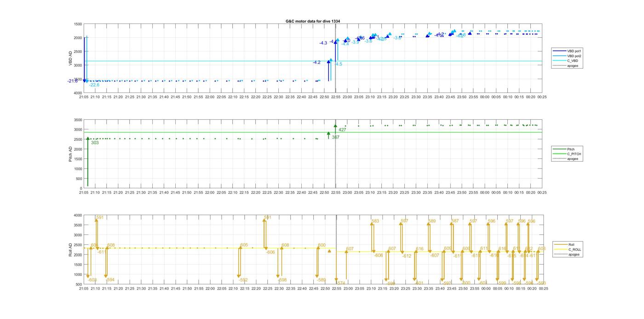The image size is (644, 319).
Task: Click the '589' Roll data label
Action: [x=432, y=221]
